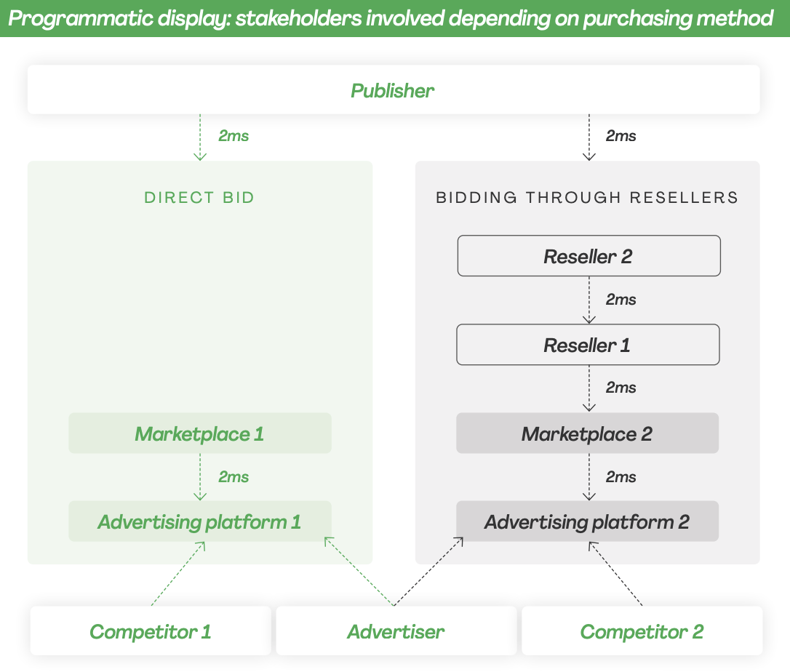Click green arrow from Publisher to Direct Bid

[x=200, y=137]
